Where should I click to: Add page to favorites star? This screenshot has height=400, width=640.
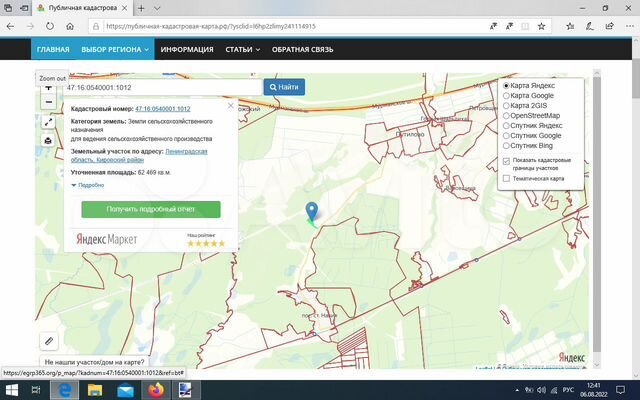[x=541, y=26]
